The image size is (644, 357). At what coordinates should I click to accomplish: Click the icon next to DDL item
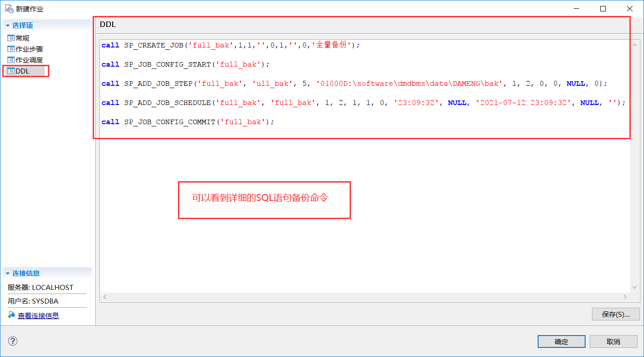pyautogui.click(x=11, y=71)
